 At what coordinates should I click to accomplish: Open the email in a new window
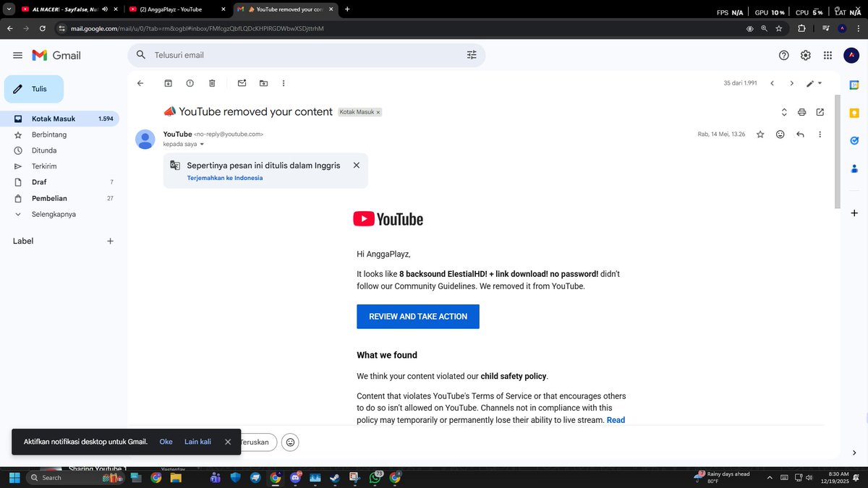(820, 112)
